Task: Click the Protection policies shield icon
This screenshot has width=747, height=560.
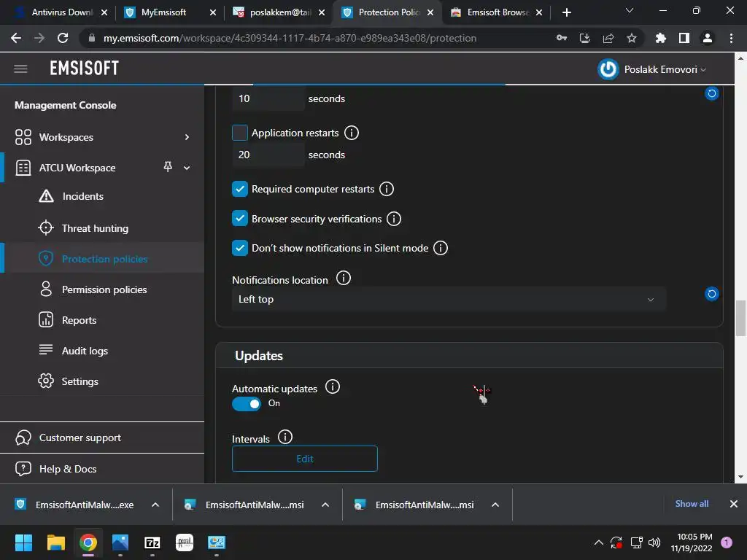Action: [x=46, y=258]
